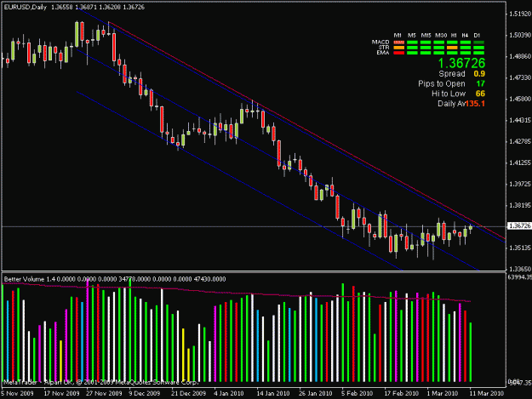Click the 1.33650 price axis label
This screenshot has height=399, width=532.
(x=520, y=269)
